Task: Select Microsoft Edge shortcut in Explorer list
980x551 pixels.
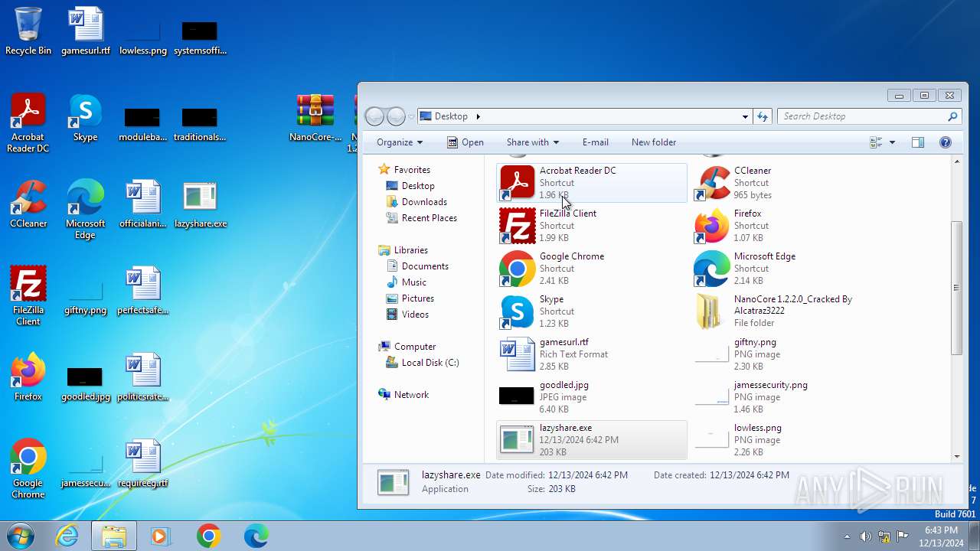Action: [786, 269]
